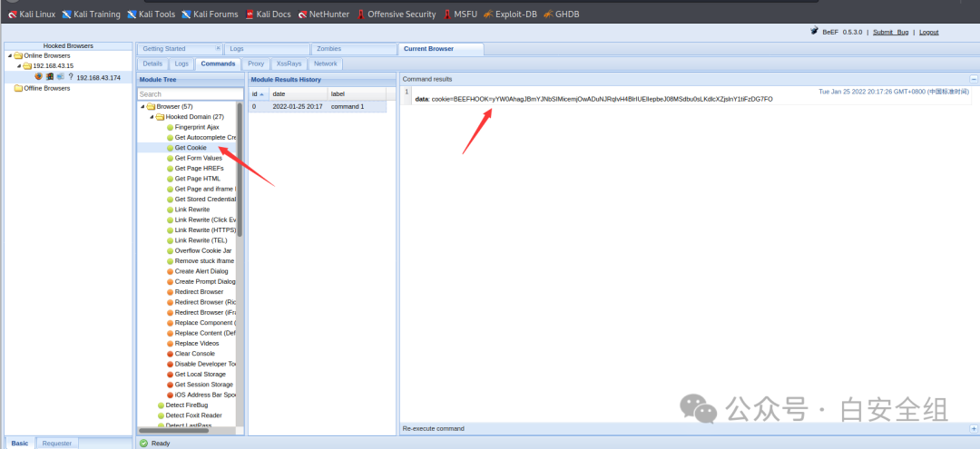Image resolution: width=980 pixels, height=449 pixels.
Task: Select the Link Rewrite (TEL) module
Action: pos(201,240)
